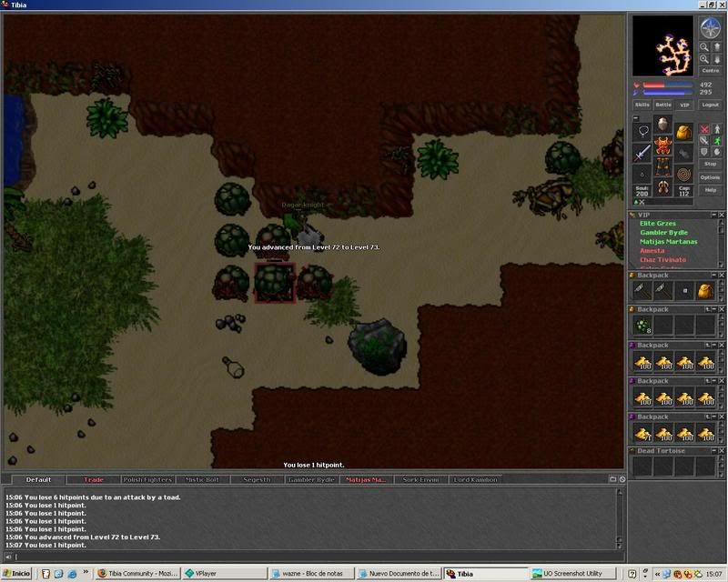Open the Options menu
Viewport: 728px width, 582px height.
click(710, 177)
